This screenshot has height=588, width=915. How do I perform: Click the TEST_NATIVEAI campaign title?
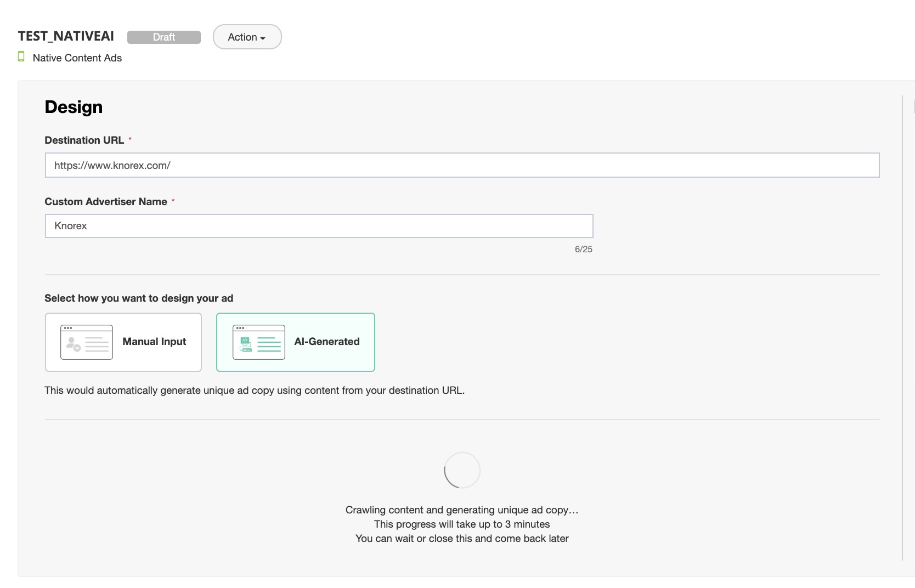tap(66, 36)
